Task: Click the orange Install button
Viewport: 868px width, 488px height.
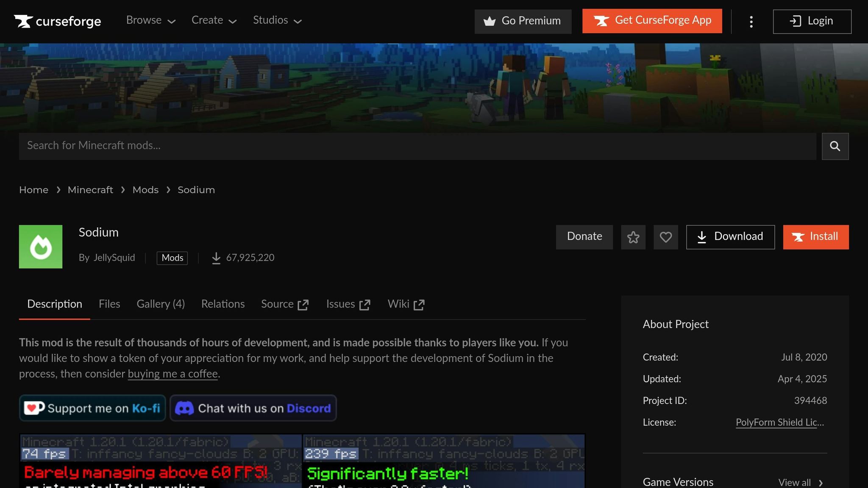Action: (x=816, y=237)
